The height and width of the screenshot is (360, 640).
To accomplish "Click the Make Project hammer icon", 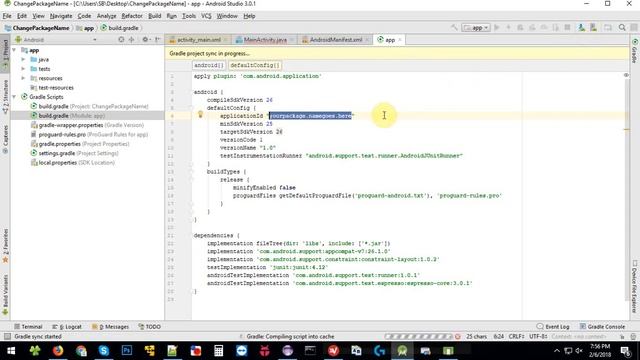I will coord(454,28).
